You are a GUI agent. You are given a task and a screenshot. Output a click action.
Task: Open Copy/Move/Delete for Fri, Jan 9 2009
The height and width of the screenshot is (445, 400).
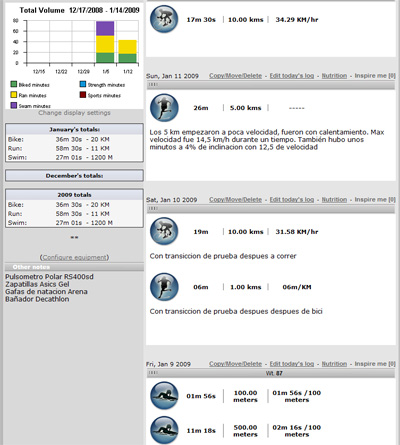tap(235, 364)
